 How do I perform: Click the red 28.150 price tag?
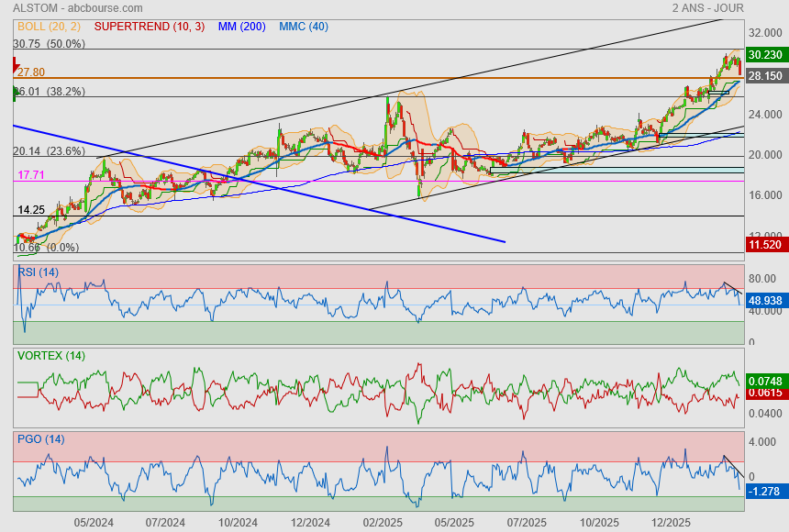click(765, 76)
